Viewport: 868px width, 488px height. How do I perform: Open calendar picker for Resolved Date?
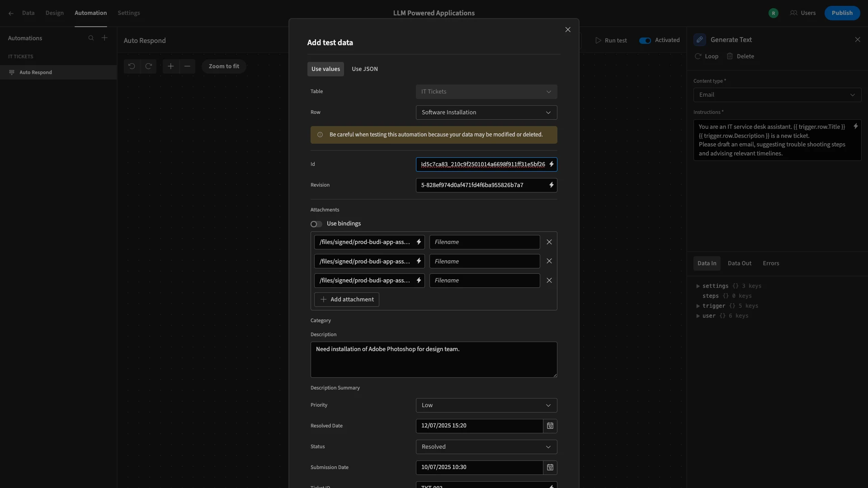click(550, 426)
